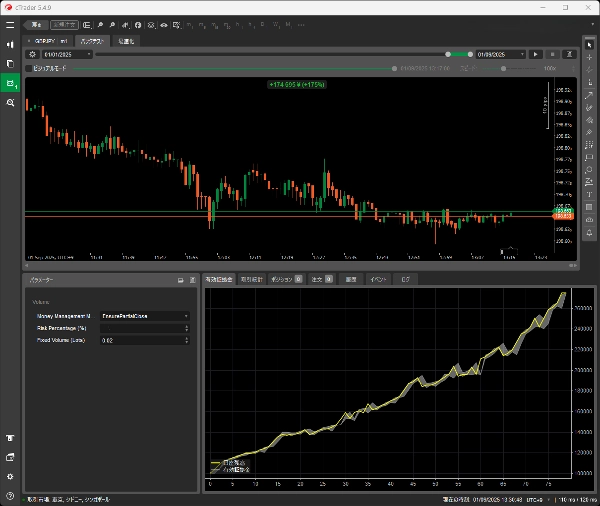Adjust the Risk Percentage stepper arrows
Viewport: 600px width, 506px height.
(x=187, y=328)
